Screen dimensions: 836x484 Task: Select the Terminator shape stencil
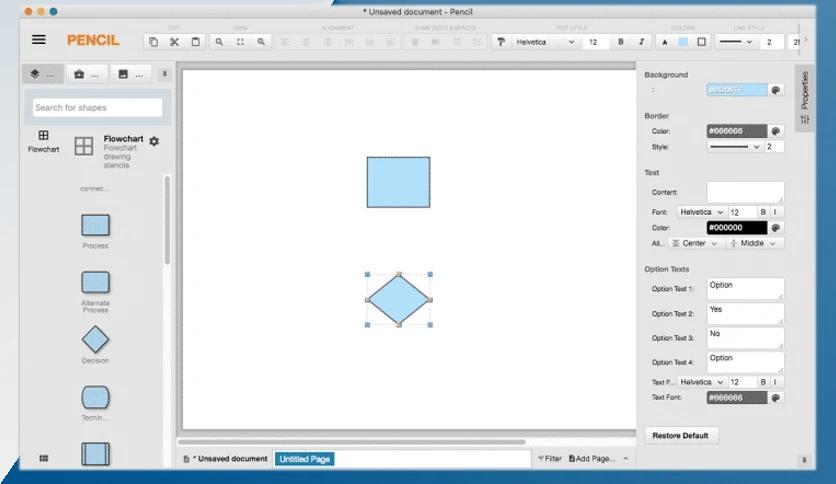(x=95, y=397)
